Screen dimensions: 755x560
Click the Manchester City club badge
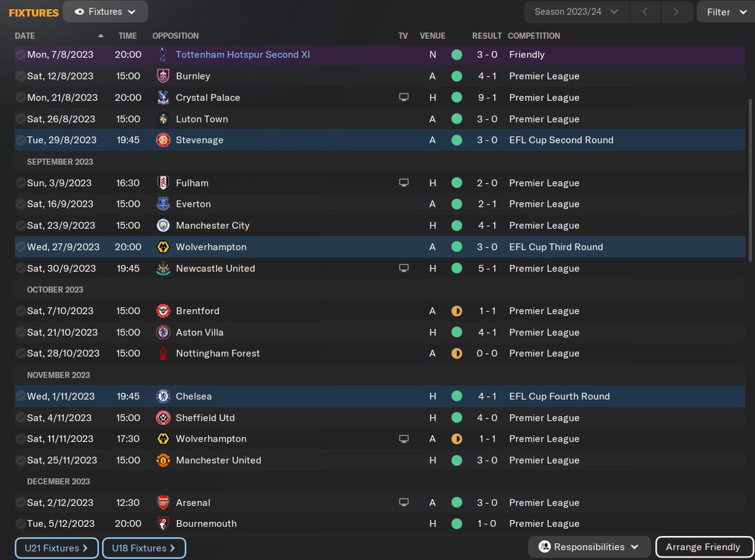163,226
